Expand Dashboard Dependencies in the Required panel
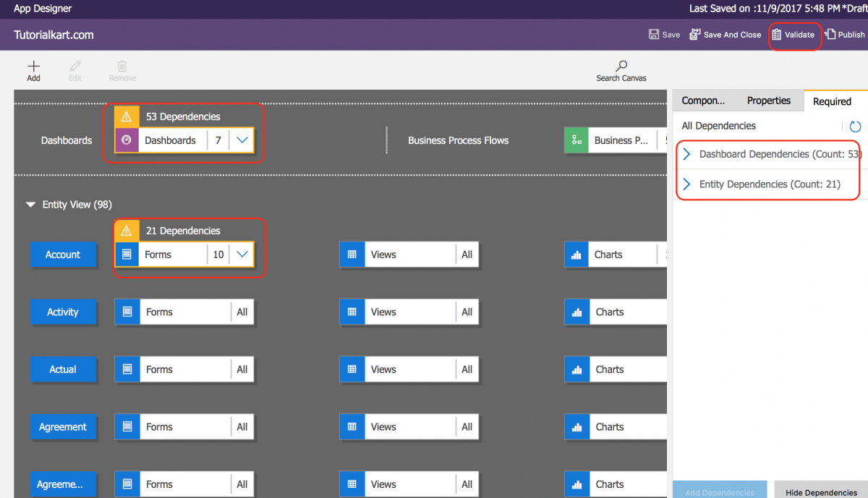This screenshot has height=498, width=868. click(x=686, y=154)
